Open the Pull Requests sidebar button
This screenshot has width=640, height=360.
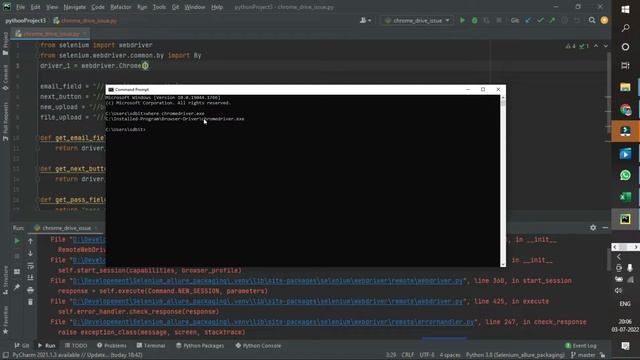point(5,122)
